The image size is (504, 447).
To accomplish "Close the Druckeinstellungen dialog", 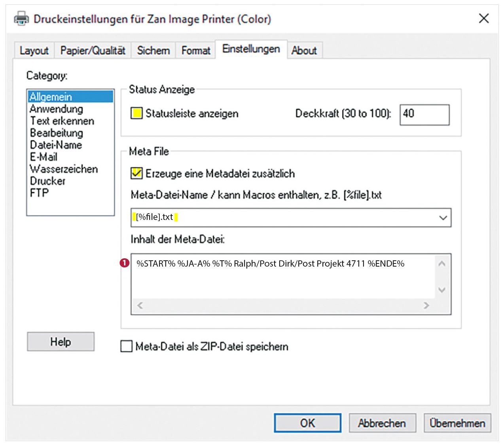I will tap(484, 19).
